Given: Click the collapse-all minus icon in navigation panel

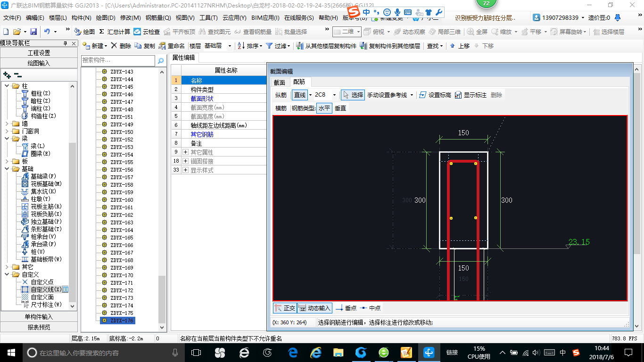Looking at the screenshot, I should (18, 74).
